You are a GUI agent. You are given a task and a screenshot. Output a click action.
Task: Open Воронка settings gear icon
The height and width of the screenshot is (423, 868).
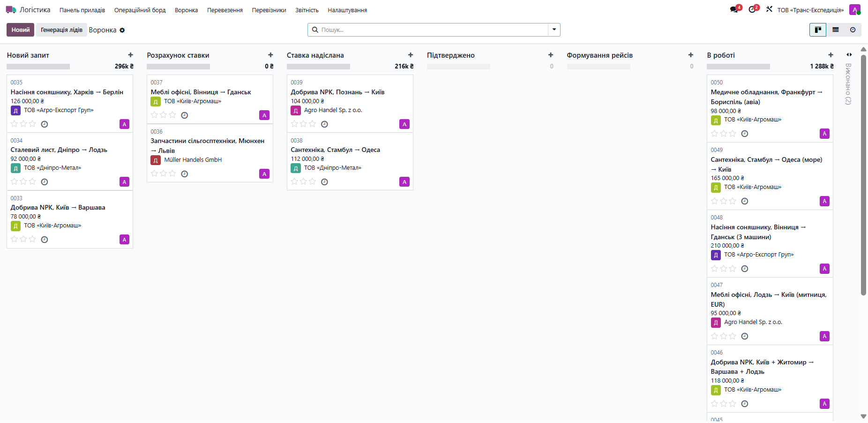click(122, 30)
